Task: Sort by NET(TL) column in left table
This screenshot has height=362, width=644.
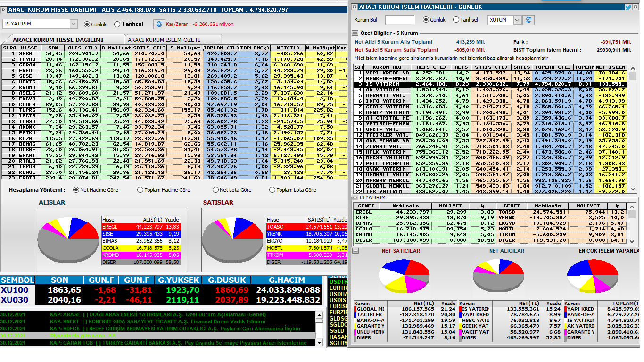Action: coord(289,48)
